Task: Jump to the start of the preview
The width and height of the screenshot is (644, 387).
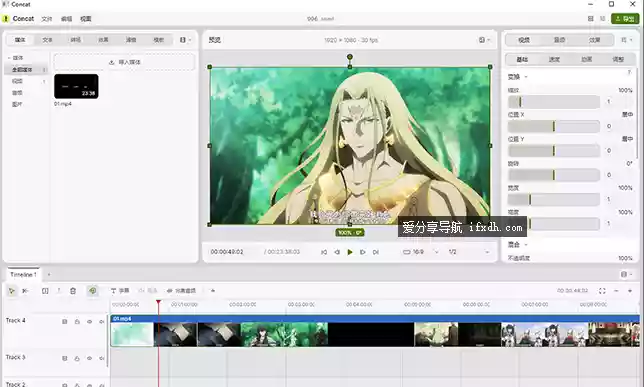Action: (x=324, y=252)
